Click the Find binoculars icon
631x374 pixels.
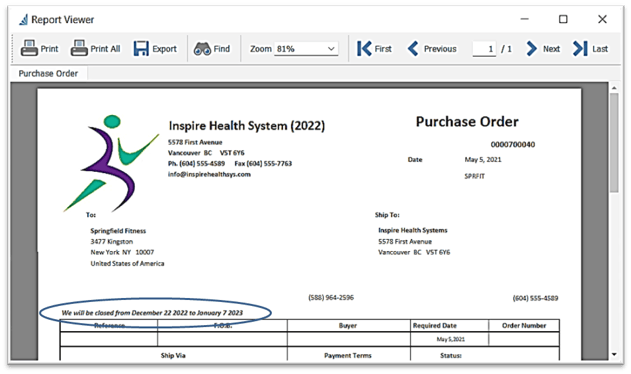tap(202, 49)
